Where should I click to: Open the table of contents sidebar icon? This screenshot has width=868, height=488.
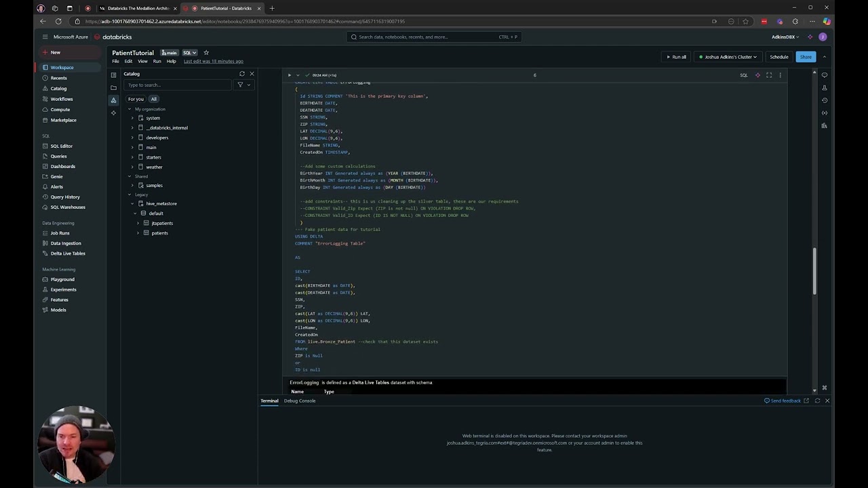(x=113, y=75)
